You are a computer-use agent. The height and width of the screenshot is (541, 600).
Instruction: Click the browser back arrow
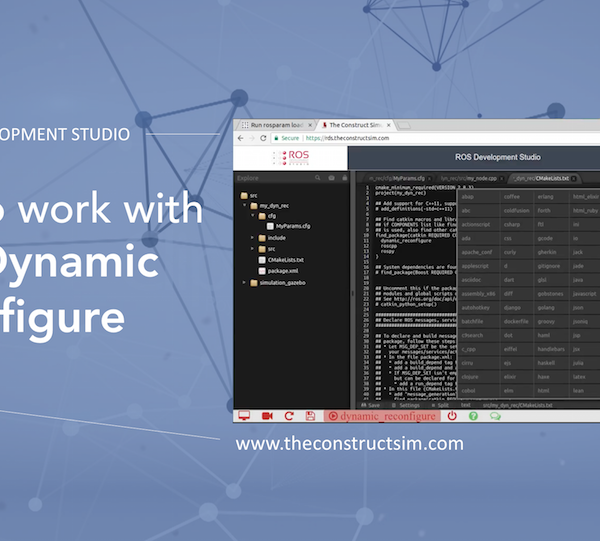tap(240, 138)
